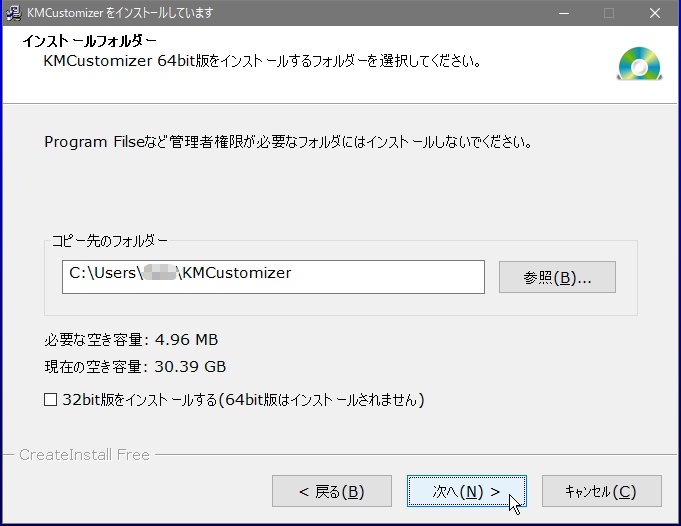Click the destination folder path field
The image size is (681, 526).
pos(272,276)
